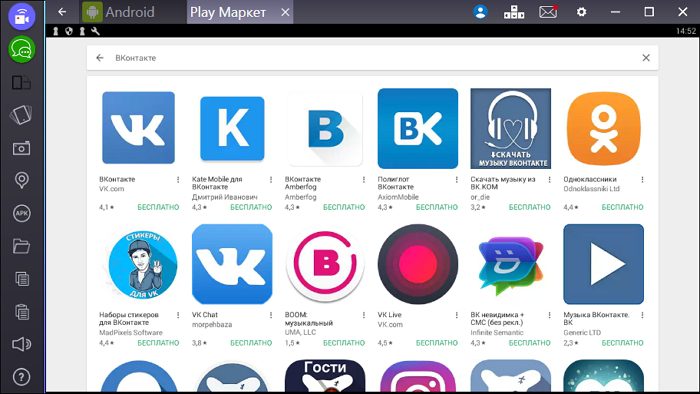Expand options menu for Скачать музыку

click(x=550, y=180)
